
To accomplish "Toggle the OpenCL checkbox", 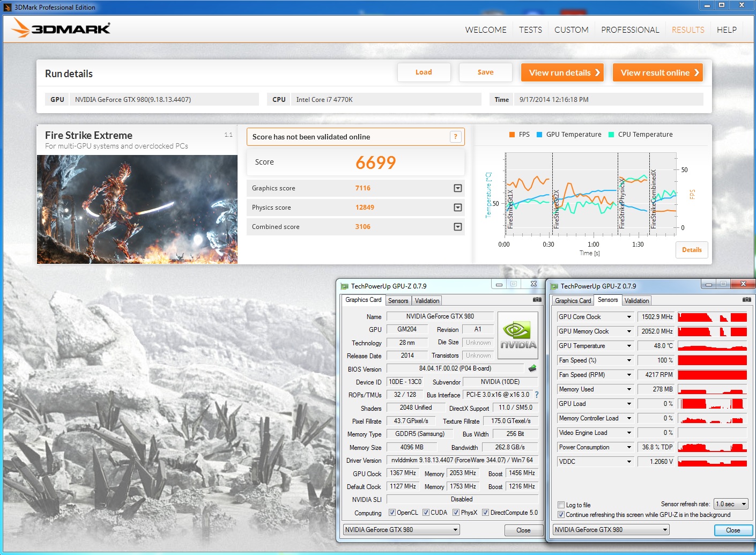I will [392, 513].
